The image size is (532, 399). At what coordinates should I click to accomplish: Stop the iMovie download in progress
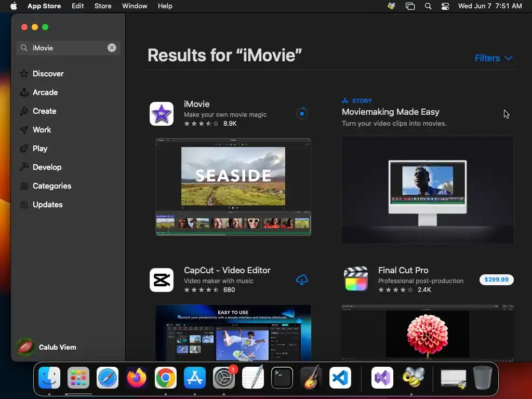[302, 113]
